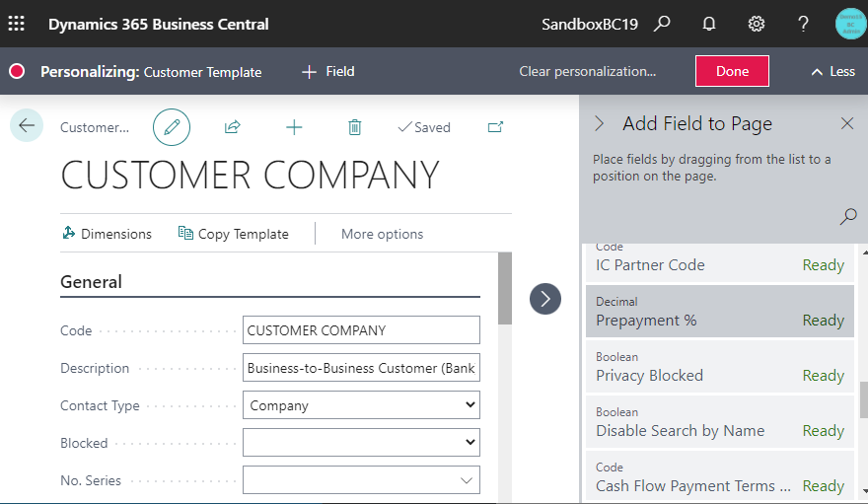The width and height of the screenshot is (868, 504).
Task: Open notifications bell
Action: pyautogui.click(x=708, y=24)
